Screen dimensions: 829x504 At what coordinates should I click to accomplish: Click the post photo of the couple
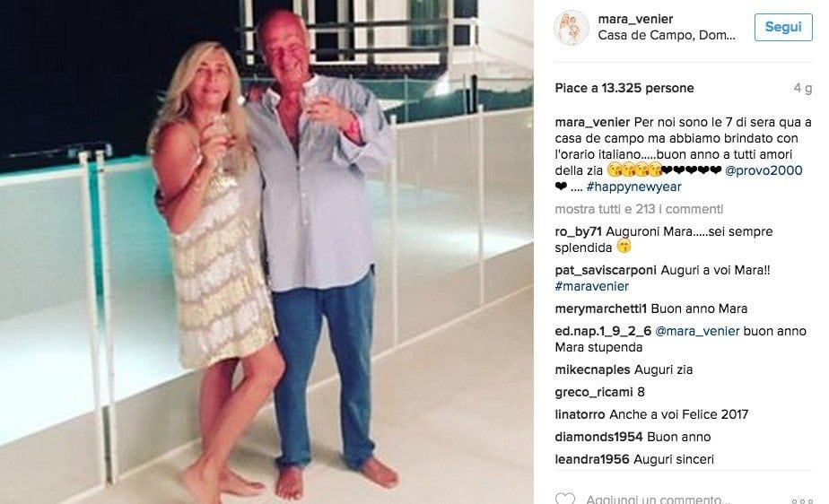coord(266,252)
